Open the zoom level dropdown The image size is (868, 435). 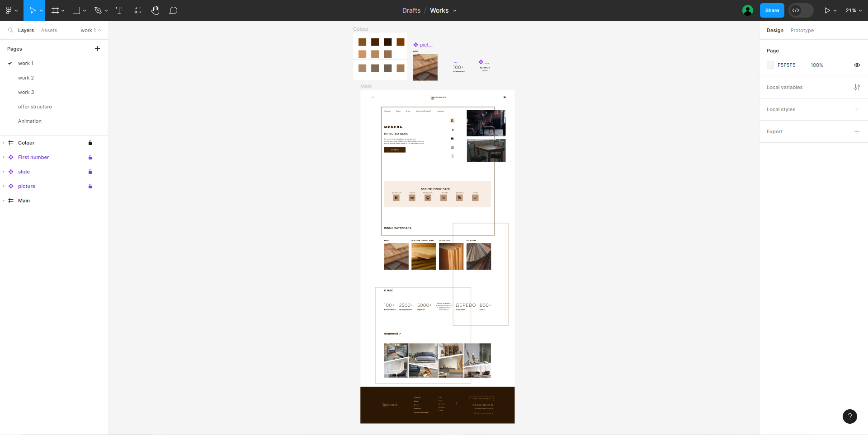(x=854, y=10)
